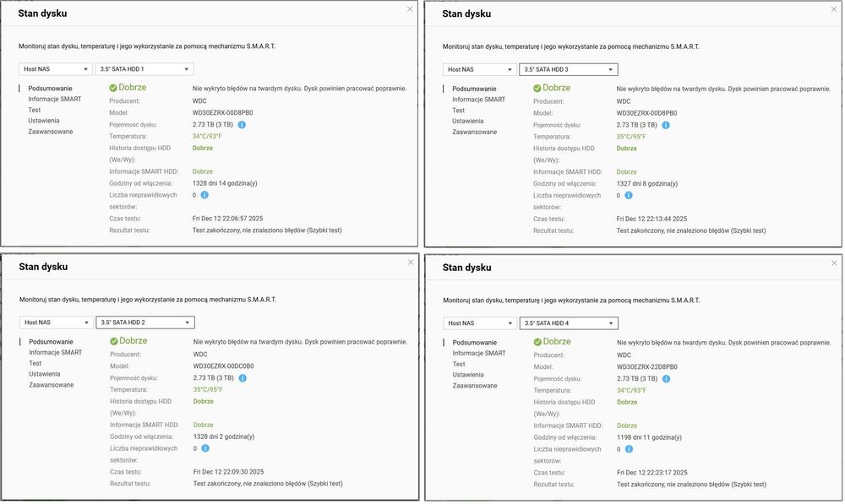
Task: Open the 3.5" SATA HDD 1 disk dropdown
Action: pyautogui.click(x=145, y=69)
